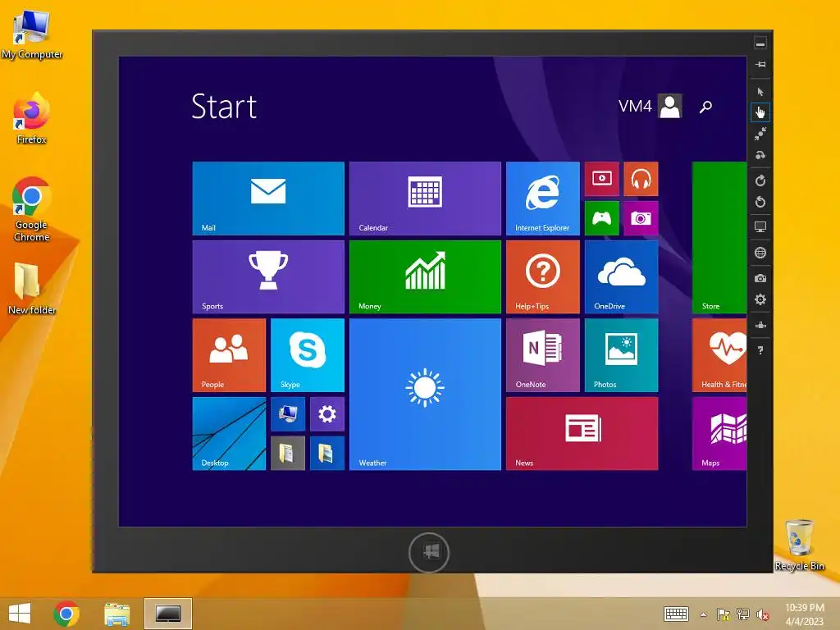
Task: Select Google Chrome desktop shortcut
Action: click(x=32, y=209)
